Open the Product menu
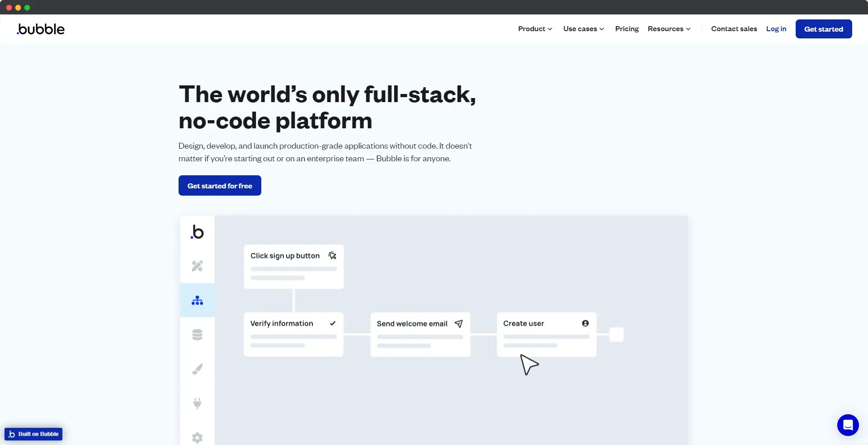The image size is (868, 445). pos(535,29)
